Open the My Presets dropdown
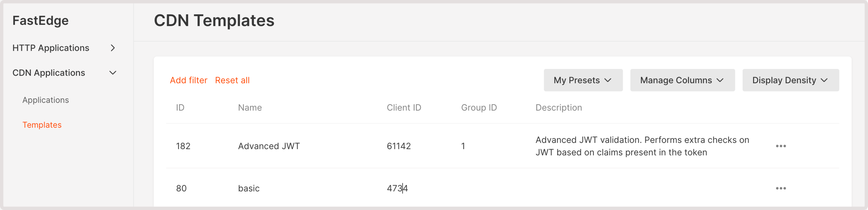Screen dimensions: 868x210 pos(583,80)
